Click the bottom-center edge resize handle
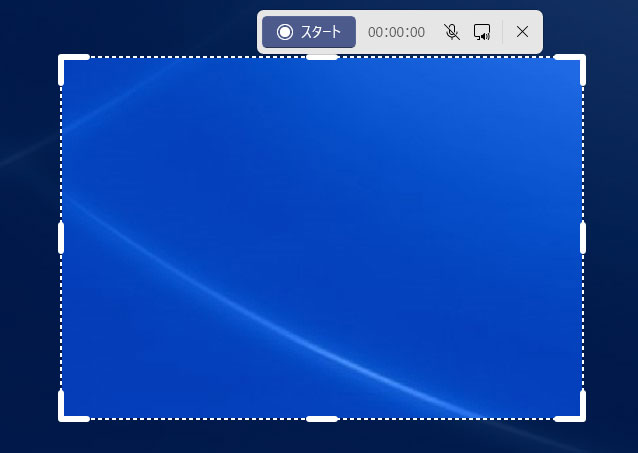 pos(322,418)
